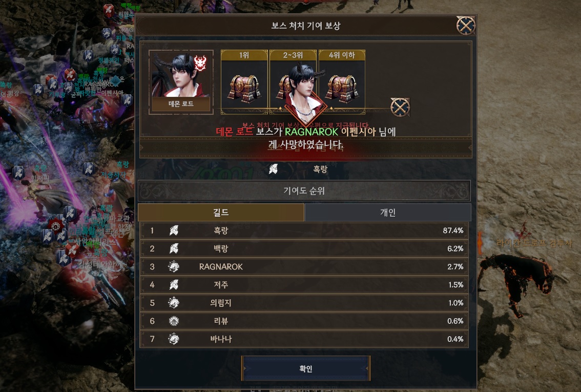Click the 2~3위 reward tier label
This screenshot has height=392, width=581.
[293, 55]
